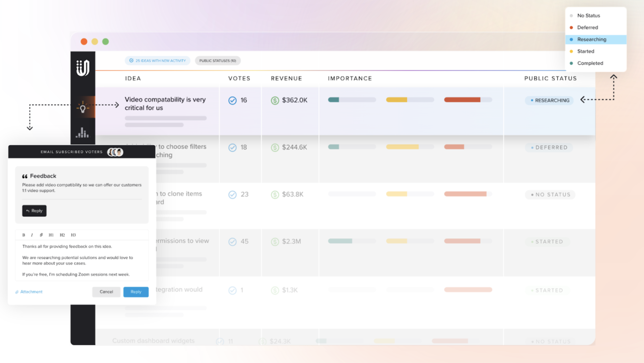
Task: Open the STARTED status dropdown for 45 votes row
Action: click(x=547, y=242)
